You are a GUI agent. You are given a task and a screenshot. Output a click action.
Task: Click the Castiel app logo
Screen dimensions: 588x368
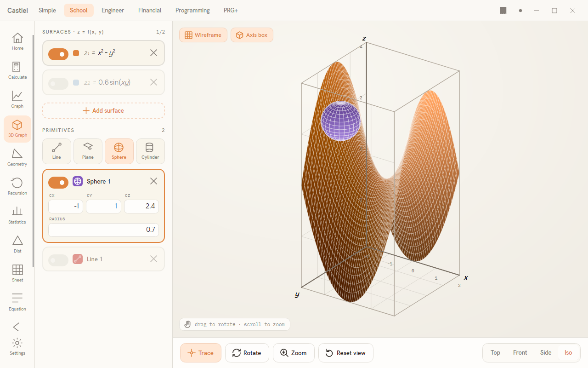click(x=17, y=10)
